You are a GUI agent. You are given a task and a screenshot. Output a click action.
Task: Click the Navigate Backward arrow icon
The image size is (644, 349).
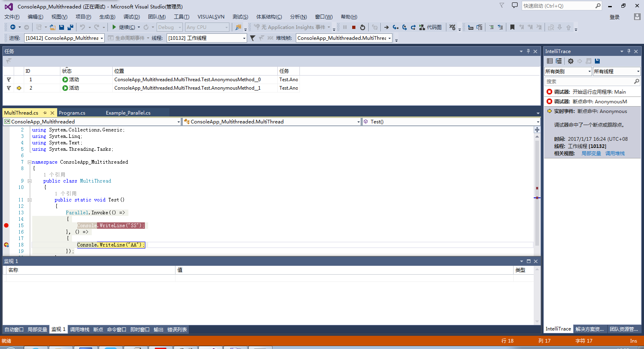13,27
